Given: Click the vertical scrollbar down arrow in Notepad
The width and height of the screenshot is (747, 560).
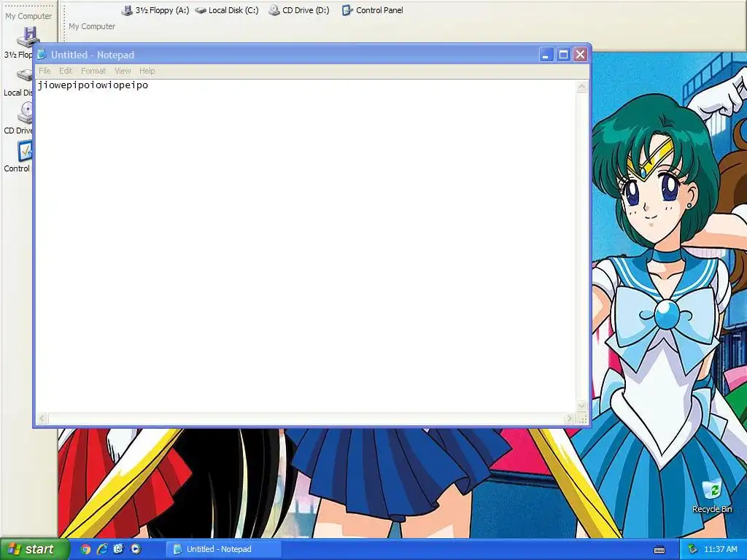Looking at the screenshot, I should pos(581,406).
